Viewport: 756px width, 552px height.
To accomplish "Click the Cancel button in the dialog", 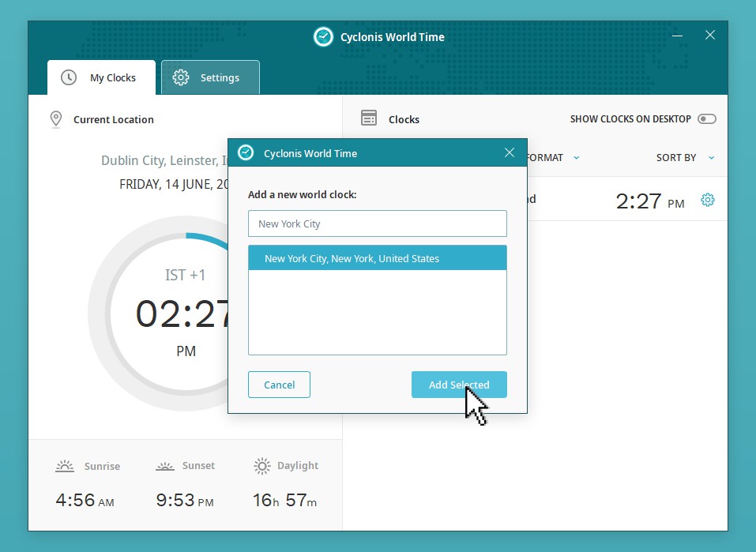I will (279, 385).
